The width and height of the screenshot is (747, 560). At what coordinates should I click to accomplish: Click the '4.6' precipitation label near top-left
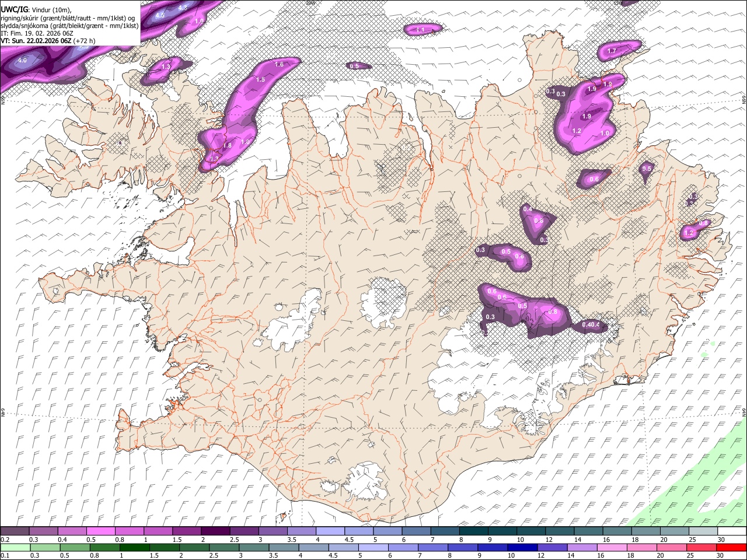coord(23,60)
